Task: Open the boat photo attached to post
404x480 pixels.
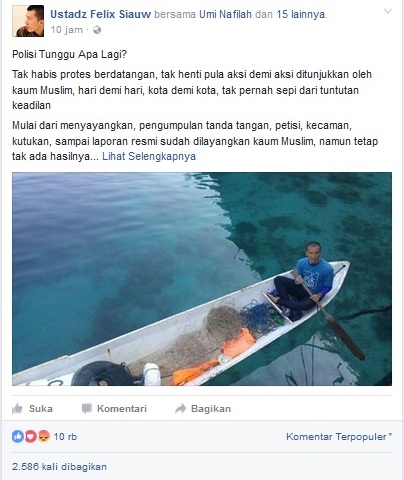Action: point(202,279)
